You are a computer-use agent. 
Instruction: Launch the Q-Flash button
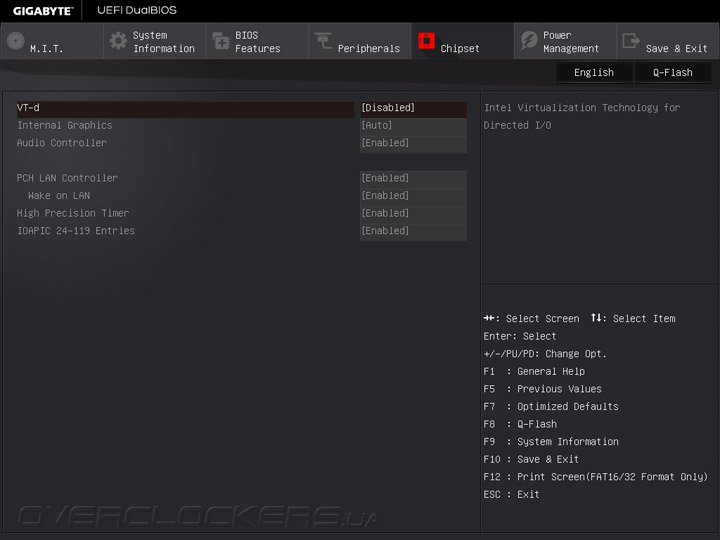pyautogui.click(x=673, y=73)
